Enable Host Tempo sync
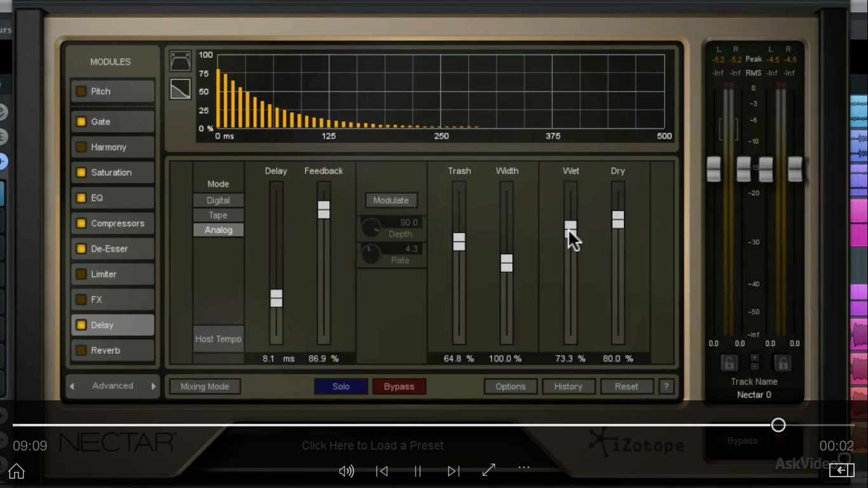Image resolution: width=868 pixels, height=488 pixels. [218, 339]
